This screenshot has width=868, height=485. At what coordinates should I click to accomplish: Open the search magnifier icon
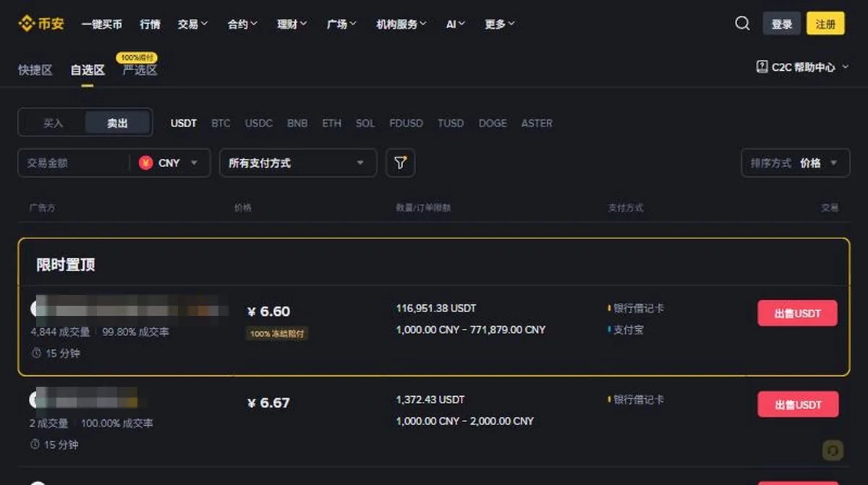tap(742, 23)
